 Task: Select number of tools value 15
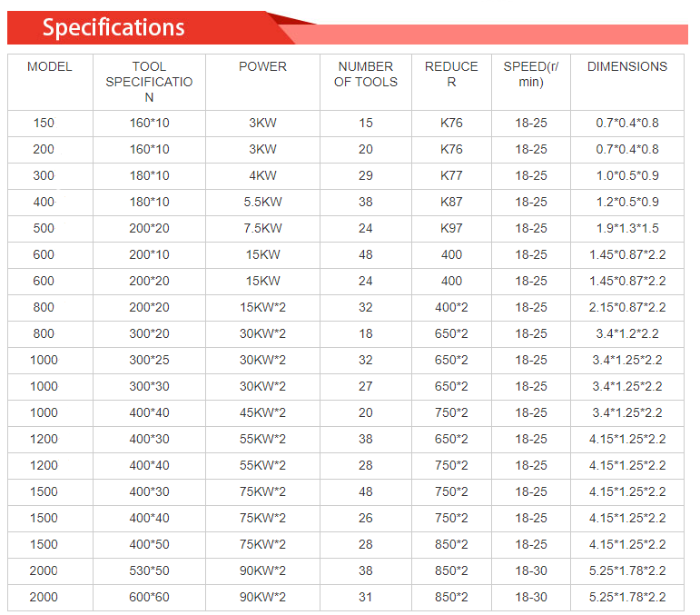point(366,123)
